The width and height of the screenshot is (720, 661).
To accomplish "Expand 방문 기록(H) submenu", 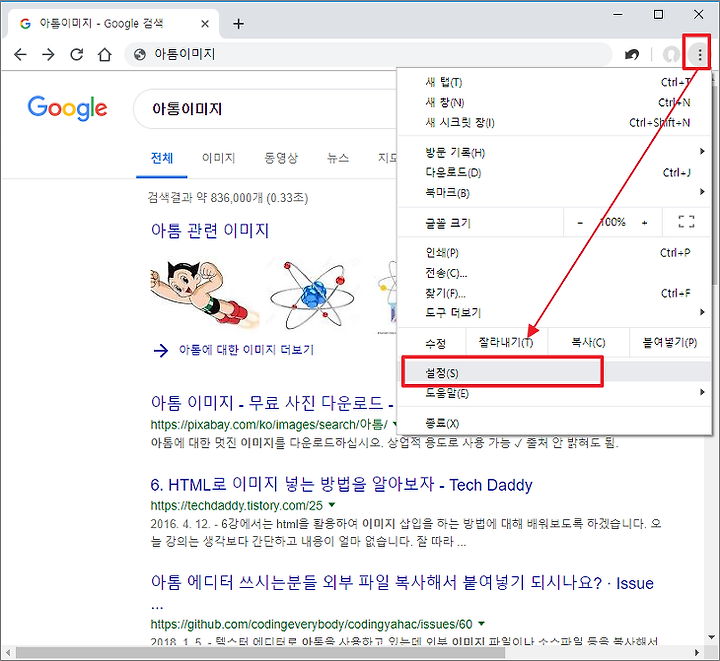I will [x=554, y=152].
